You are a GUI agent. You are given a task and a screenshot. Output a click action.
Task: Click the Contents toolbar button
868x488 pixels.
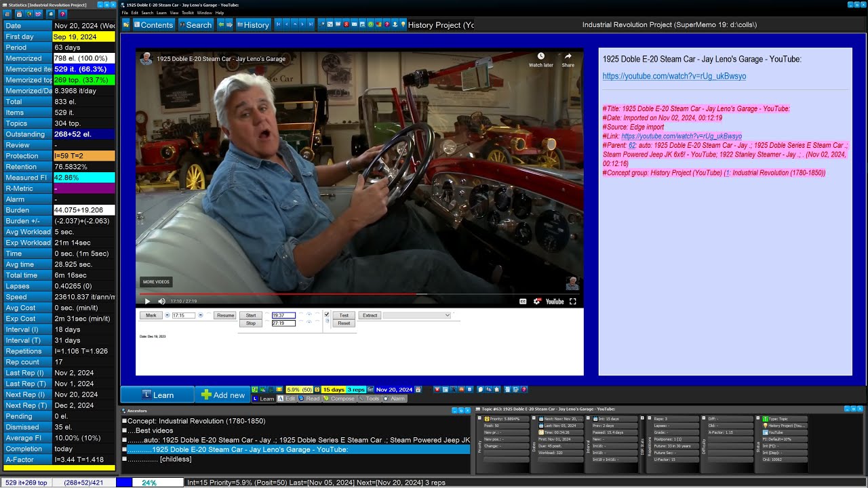(153, 25)
